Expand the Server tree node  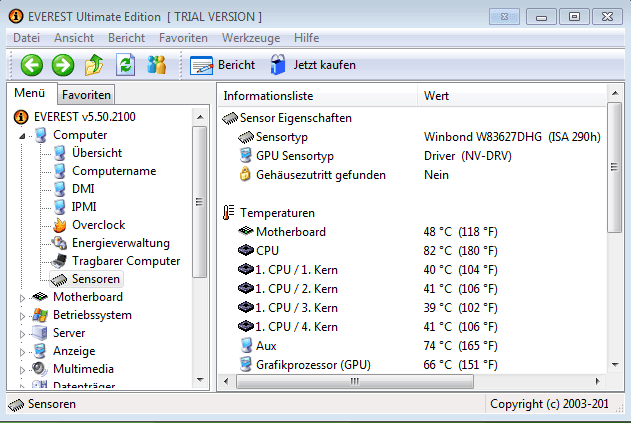(x=22, y=334)
